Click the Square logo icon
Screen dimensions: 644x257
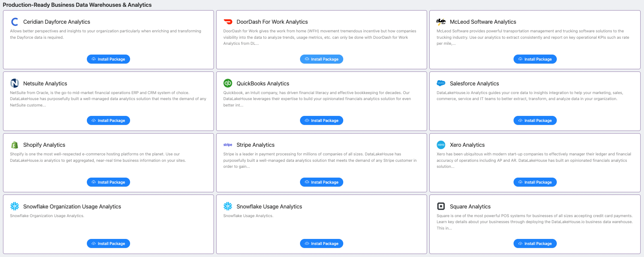tap(441, 206)
